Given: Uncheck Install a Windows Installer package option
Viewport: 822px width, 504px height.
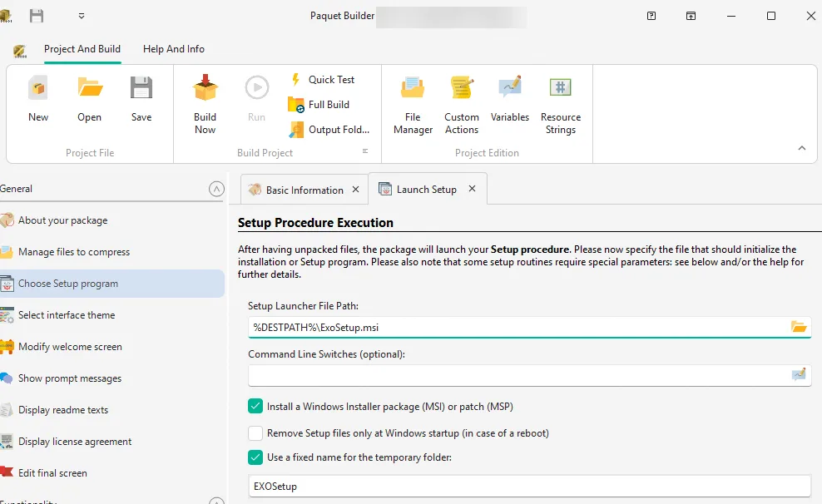Looking at the screenshot, I should (x=255, y=407).
